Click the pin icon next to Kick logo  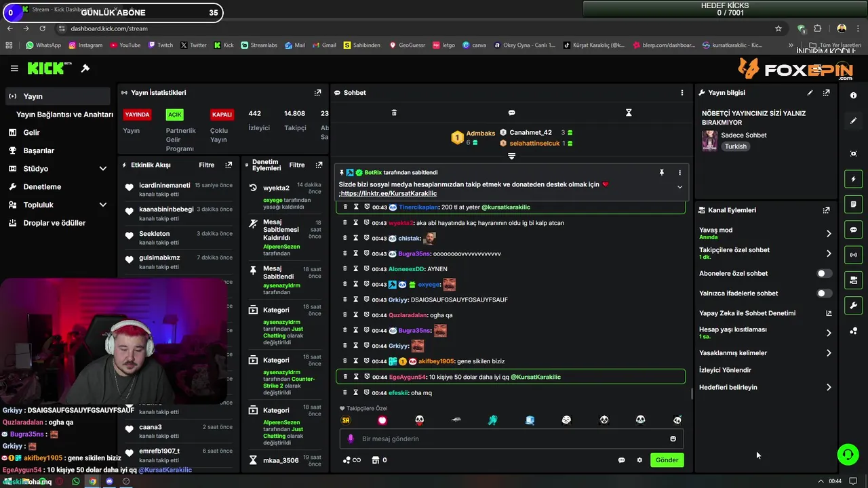(x=85, y=68)
